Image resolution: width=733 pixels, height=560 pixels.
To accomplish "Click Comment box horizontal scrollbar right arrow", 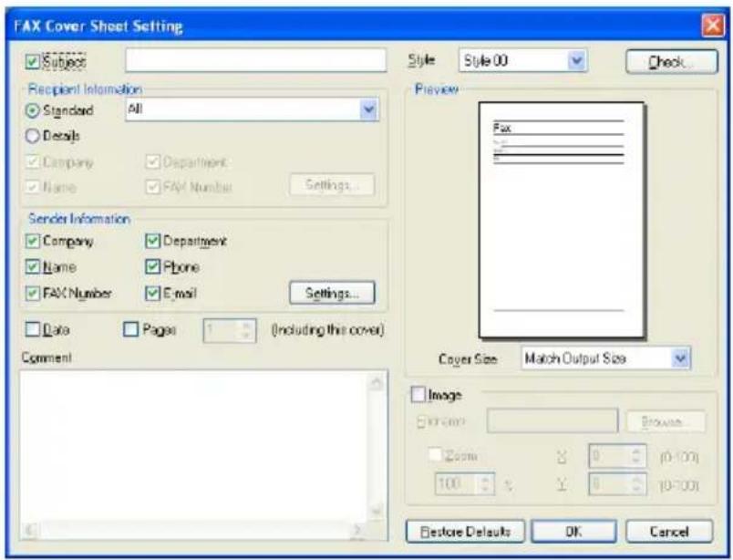I will pyautogui.click(x=358, y=530).
